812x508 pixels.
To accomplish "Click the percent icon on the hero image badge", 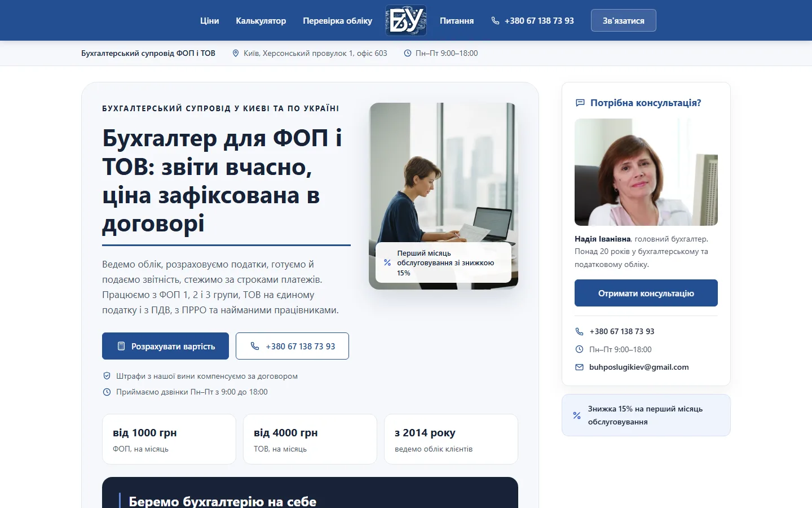I will pyautogui.click(x=387, y=262).
